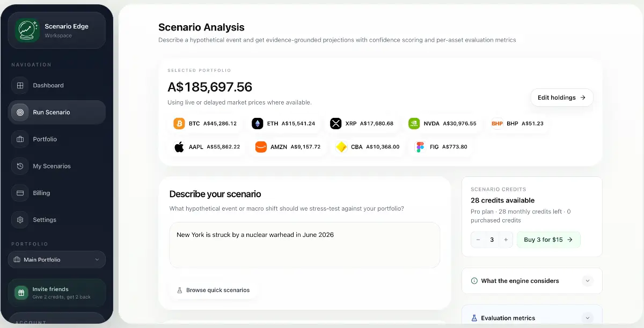Click the BTC bitcoin asset icon

[179, 123]
